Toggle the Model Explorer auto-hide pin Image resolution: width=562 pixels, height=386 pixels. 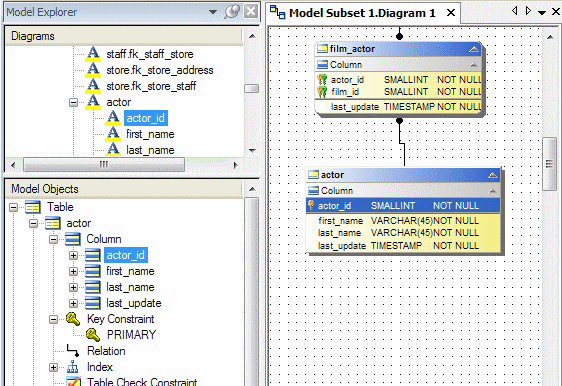click(x=232, y=12)
